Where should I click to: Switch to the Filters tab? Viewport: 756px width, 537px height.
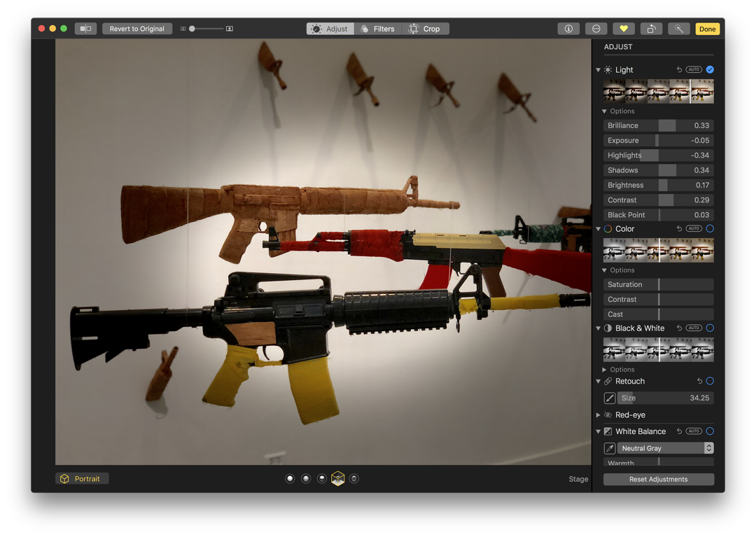tap(378, 29)
